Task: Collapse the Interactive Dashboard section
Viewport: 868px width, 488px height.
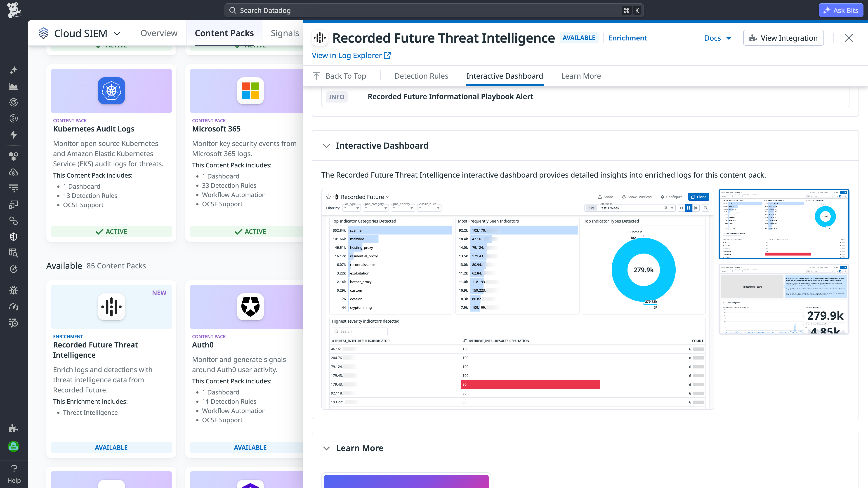Action: click(326, 145)
